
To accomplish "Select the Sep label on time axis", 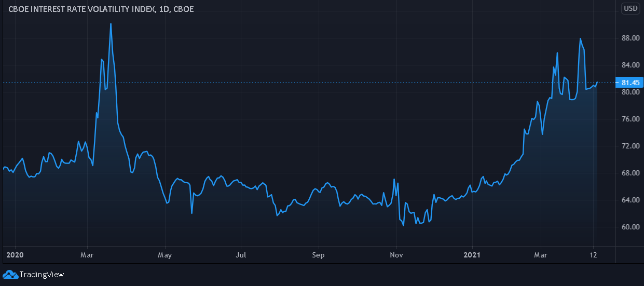I will click(x=318, y=255).
